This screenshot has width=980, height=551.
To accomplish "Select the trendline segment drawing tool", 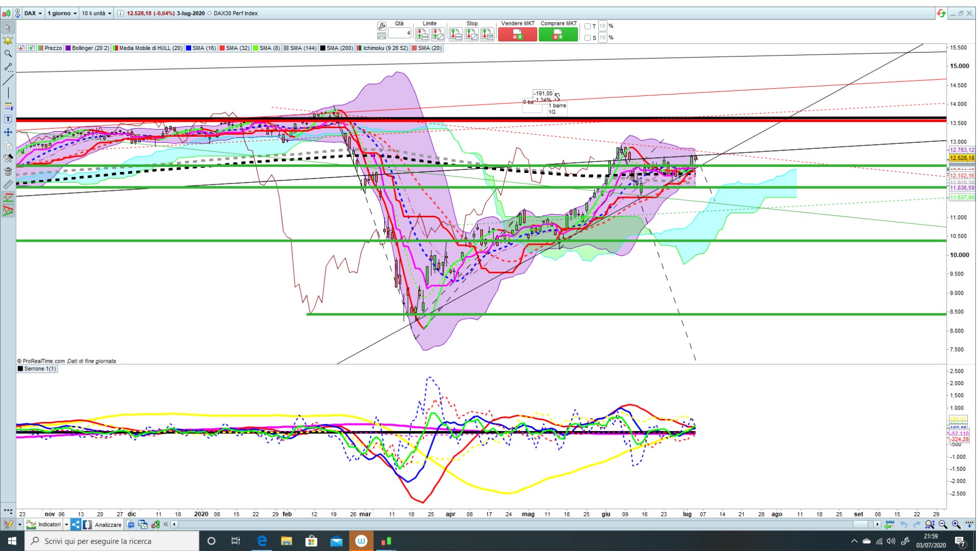I will coord(8,67).
